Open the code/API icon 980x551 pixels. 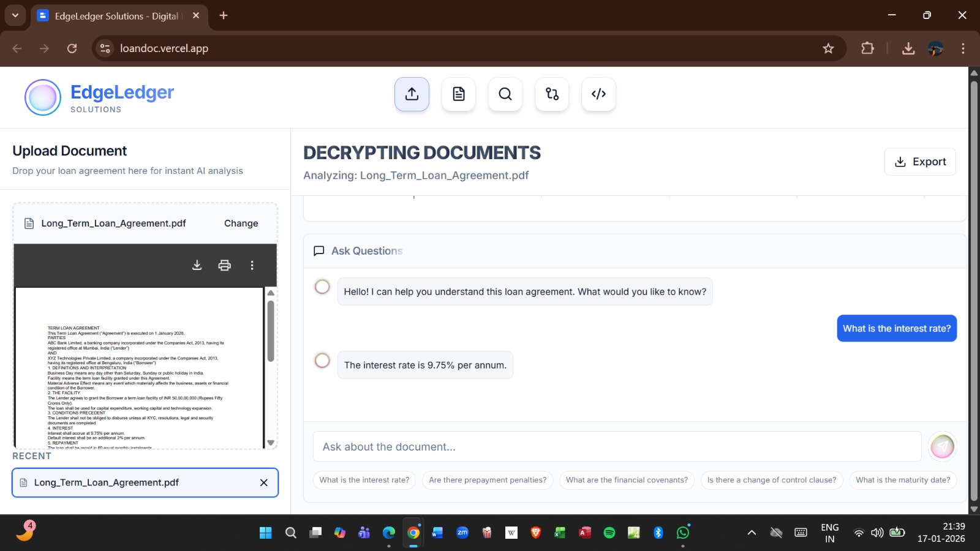598,94
